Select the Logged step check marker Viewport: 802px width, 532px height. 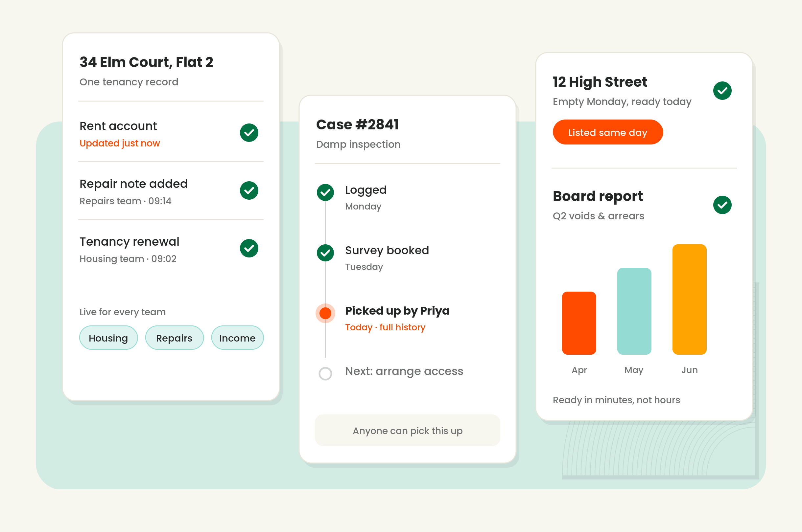(325, 192)
